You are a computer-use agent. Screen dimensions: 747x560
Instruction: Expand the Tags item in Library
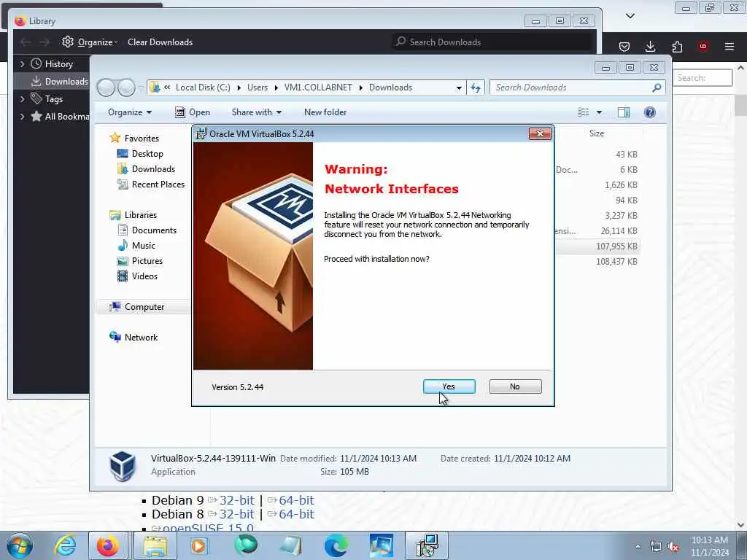(x=22, y=99)
